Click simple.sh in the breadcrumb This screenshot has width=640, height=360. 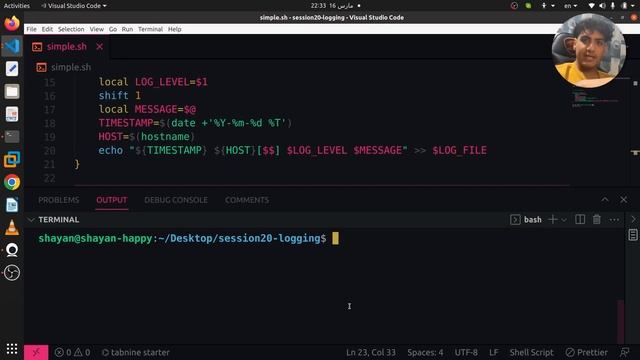coord(71,67)
